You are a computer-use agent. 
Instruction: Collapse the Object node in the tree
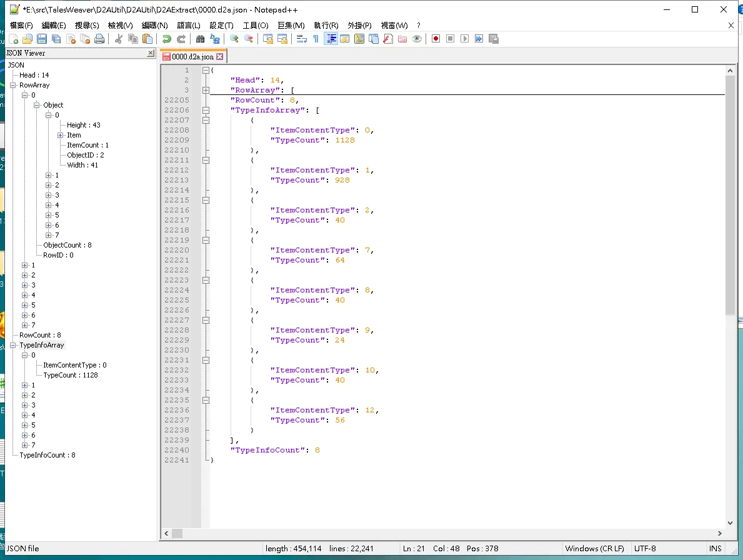36,105
